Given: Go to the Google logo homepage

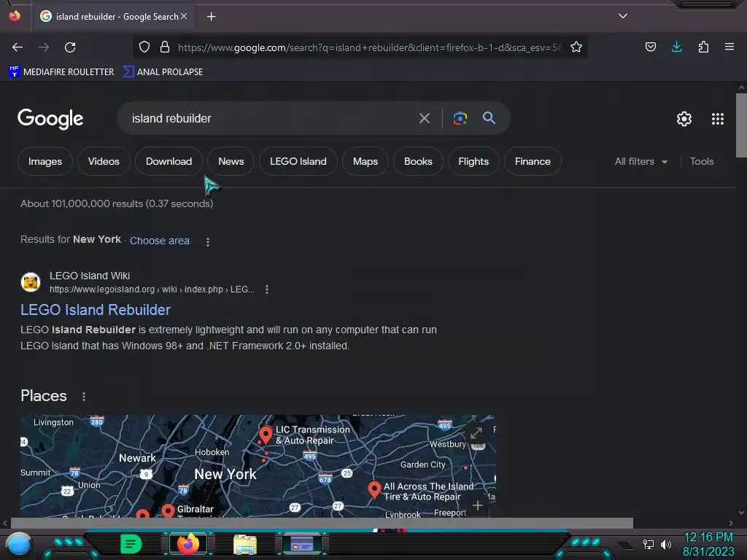Looking at the screenshot, I should click(x=50, y=119).
